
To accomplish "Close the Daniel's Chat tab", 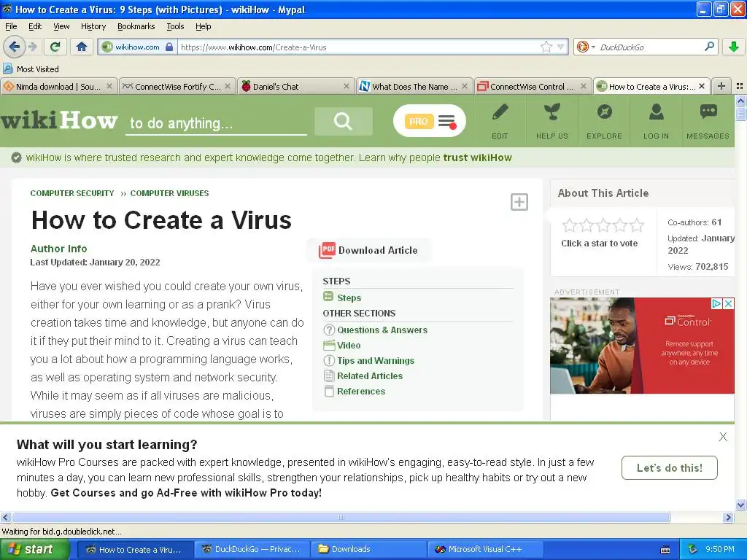I will click(347, 86).
